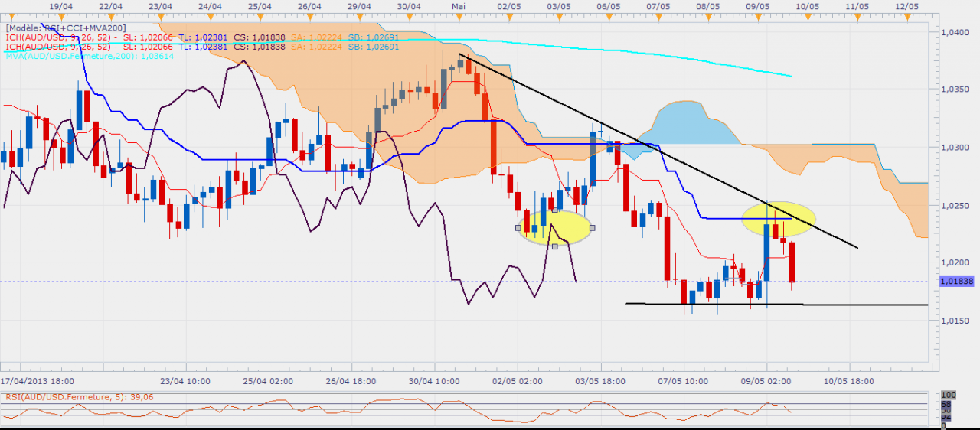
Task: Click the right resize handle of the selected ellipse
Action: pyautogui.click(x=592, y=227)
